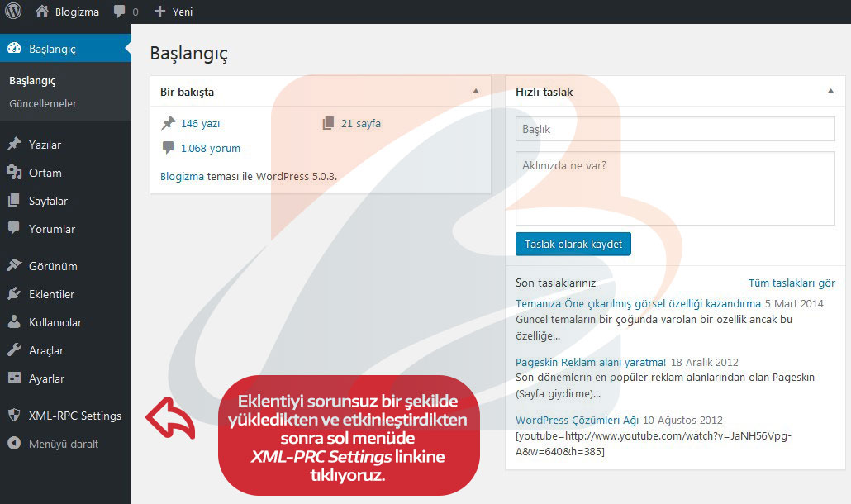Click the Başlık input field

click(x=675, y=129)
